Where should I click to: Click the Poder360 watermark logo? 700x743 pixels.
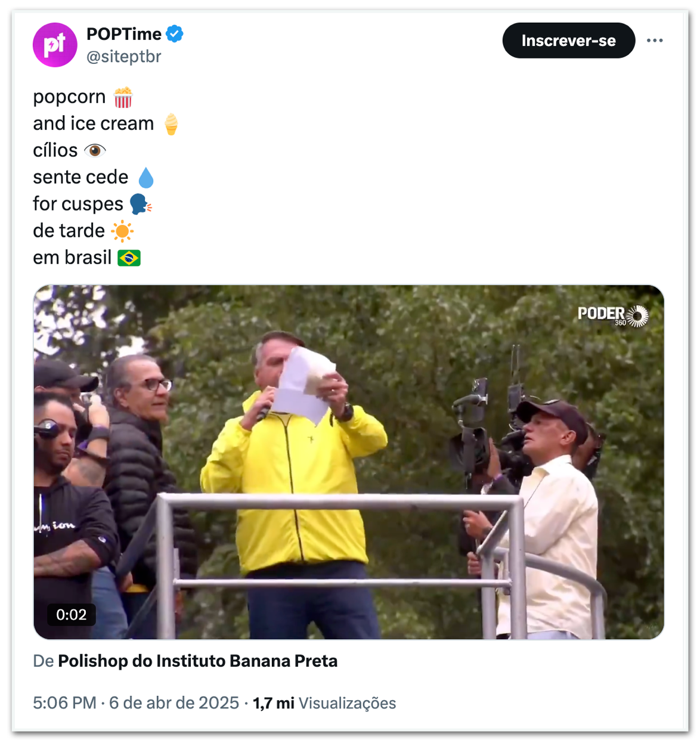613,315
